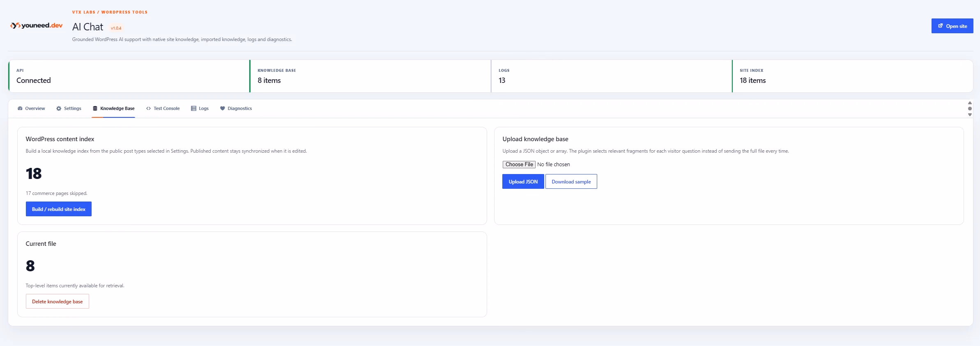Click the Upload JSON button
The height and width of the screenshot is (346, 980).
pyautogui.click(x=523, y=181)
